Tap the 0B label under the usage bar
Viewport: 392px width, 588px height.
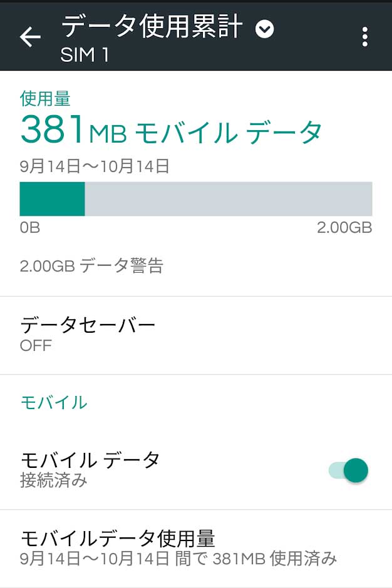click(x=29, y=228)
